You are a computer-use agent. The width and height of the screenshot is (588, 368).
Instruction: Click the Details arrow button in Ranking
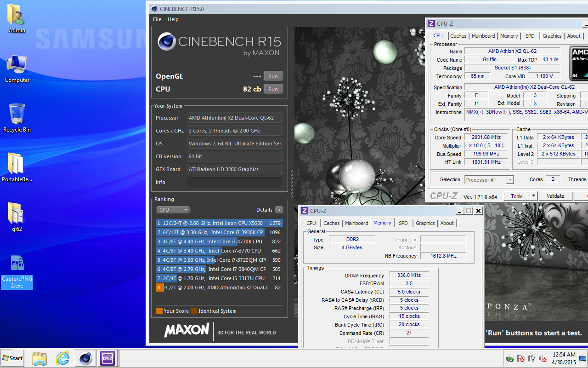(x=279, y=210)
